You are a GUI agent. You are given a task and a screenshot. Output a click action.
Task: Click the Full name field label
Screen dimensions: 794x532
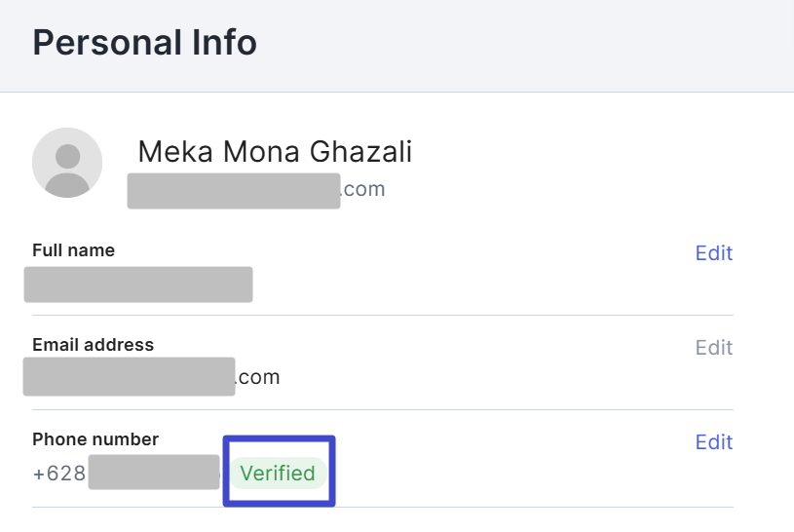[x=73, y=250]
